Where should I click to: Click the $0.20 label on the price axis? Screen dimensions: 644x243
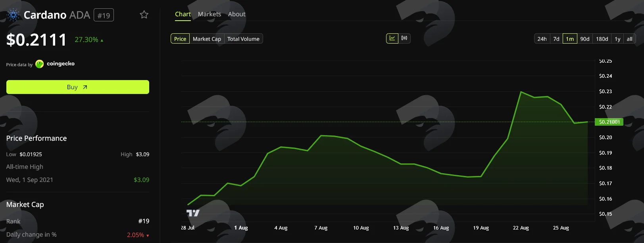[x=606, y=138]
